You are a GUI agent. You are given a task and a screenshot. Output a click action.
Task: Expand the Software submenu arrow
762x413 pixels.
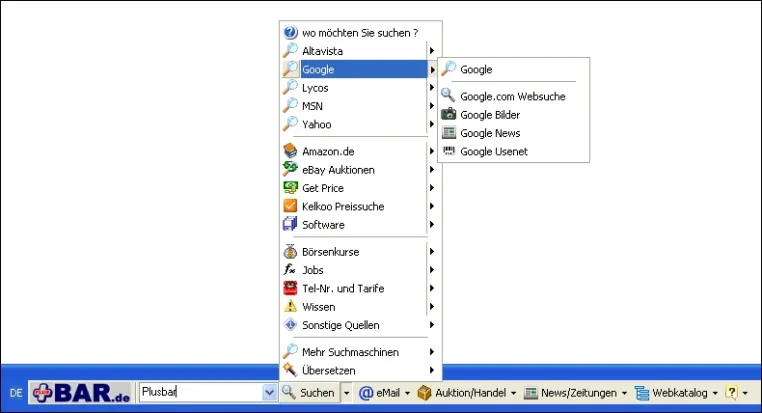coord(432,224)
